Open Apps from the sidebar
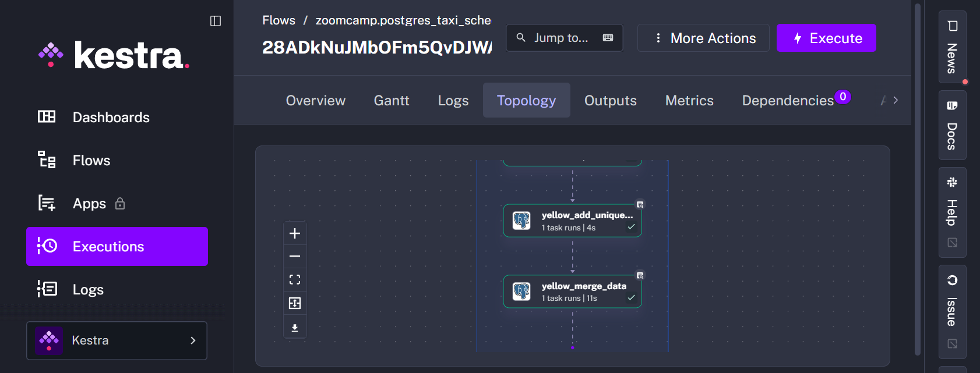 click(117, 203)
